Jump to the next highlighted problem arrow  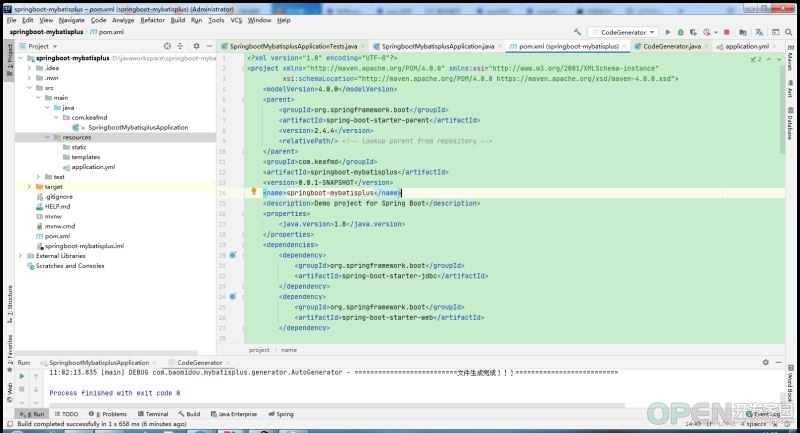[x=779, y=59]
